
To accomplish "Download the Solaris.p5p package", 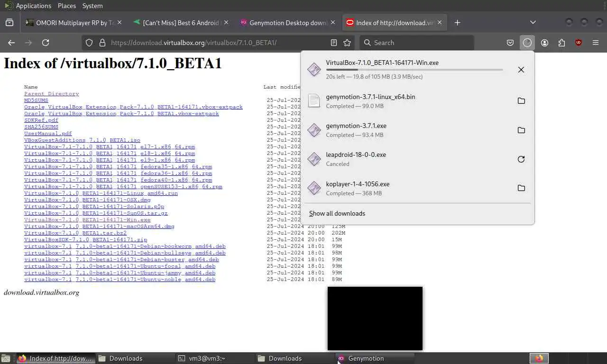I will (94, 207).
